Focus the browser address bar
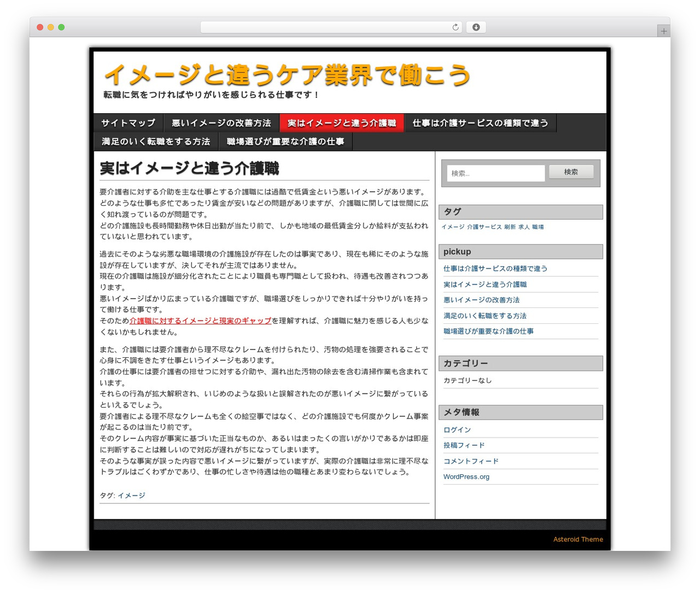 [x=331, y=27]
